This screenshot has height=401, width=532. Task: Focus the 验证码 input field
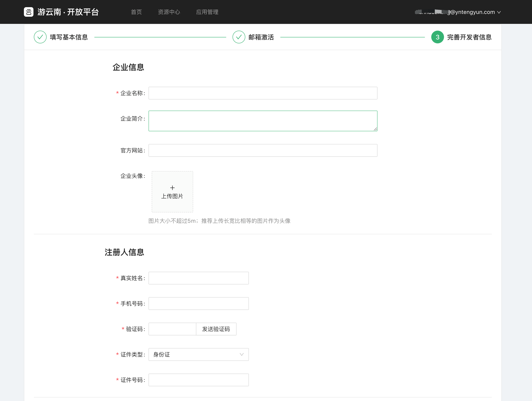(172, 329)
